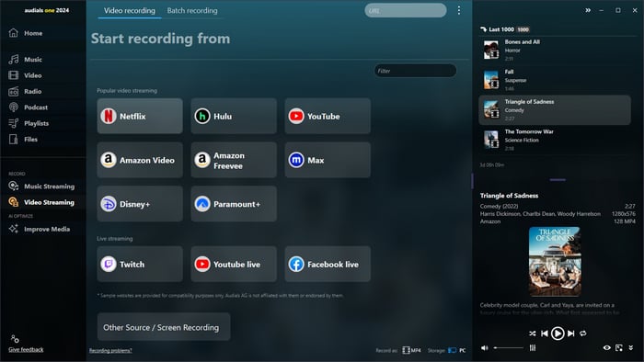Click the Filter input field
Viewport: 644px width, 362px height.
click(x=415, y=71)
